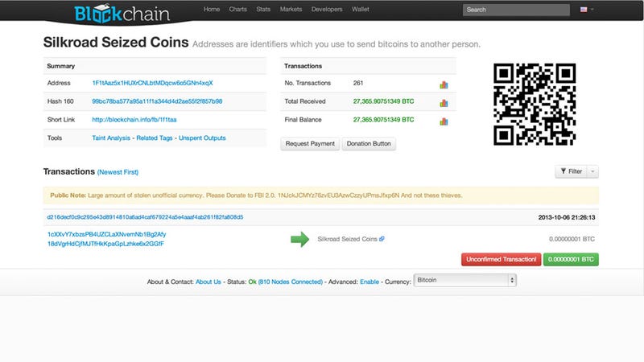644x362 pixels.
Task: Click the Filter button
Action: 572,171
